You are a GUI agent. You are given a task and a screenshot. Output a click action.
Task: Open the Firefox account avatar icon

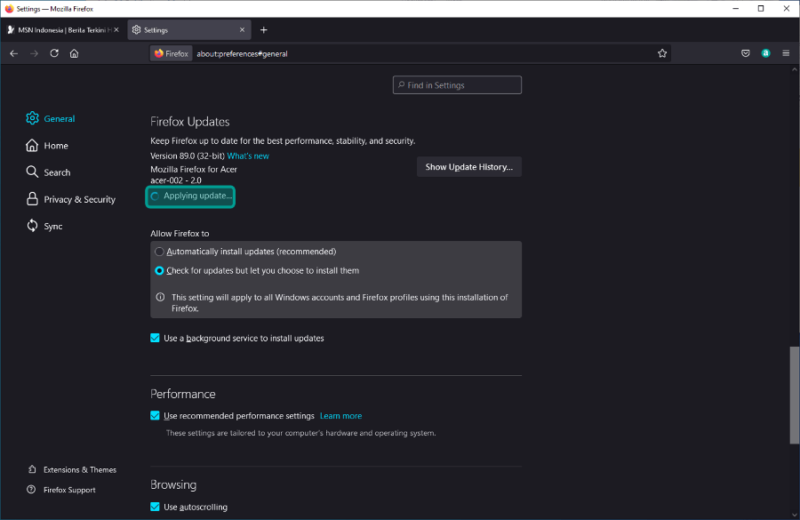click(766, 54)
